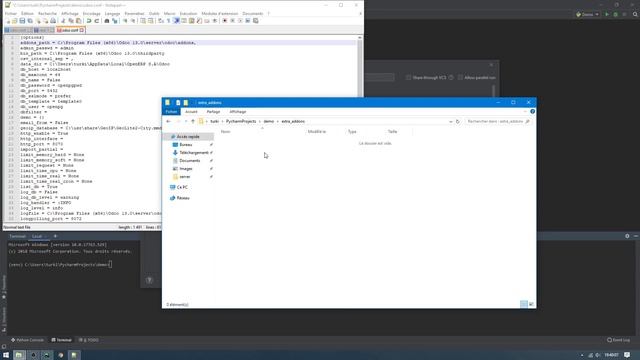640x360 pixels.
Task: Toggle Allow parallel run checkbox
Action: [x=460, y=77]
